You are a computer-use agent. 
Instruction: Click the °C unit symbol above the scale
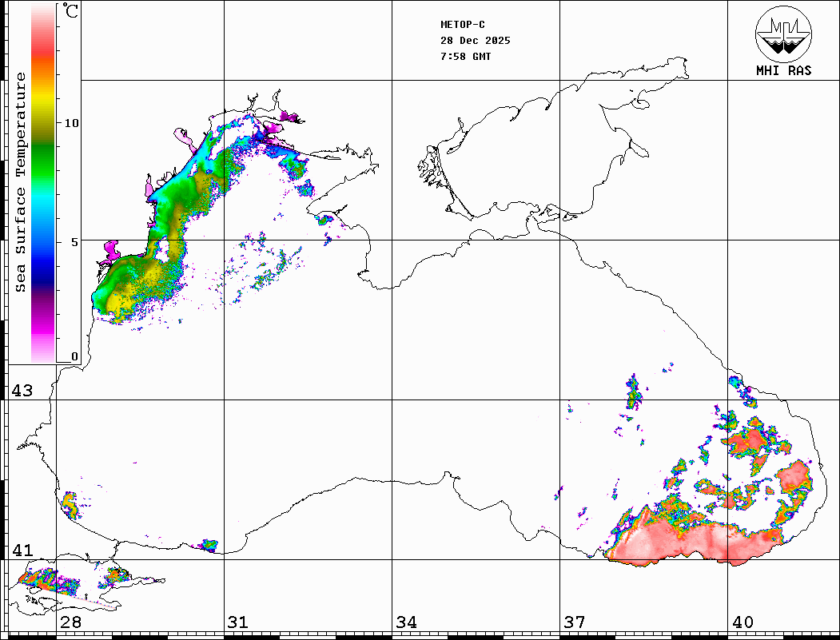pos(72,12)
